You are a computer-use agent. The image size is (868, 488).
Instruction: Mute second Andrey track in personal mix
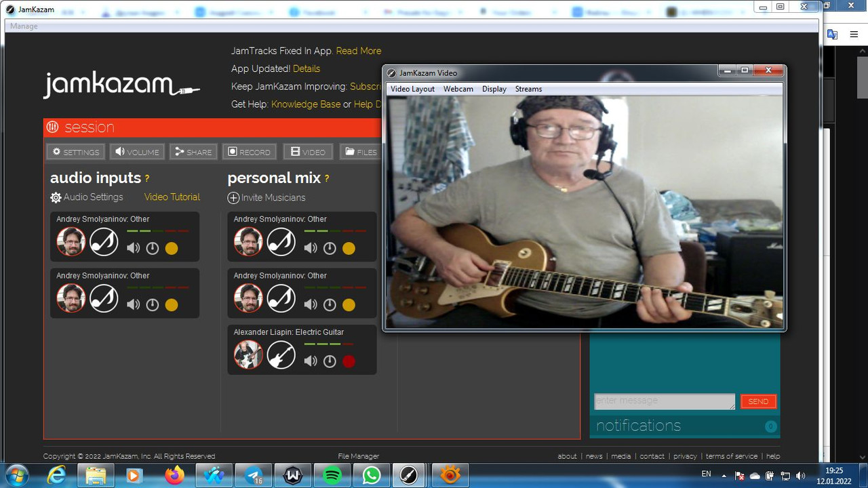pyautogui.click(x=311, y=305)
